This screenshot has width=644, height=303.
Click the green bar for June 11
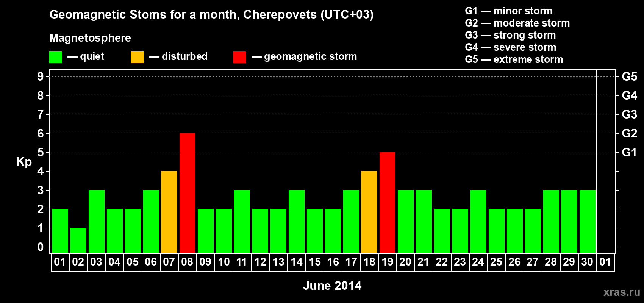(242, 221)
